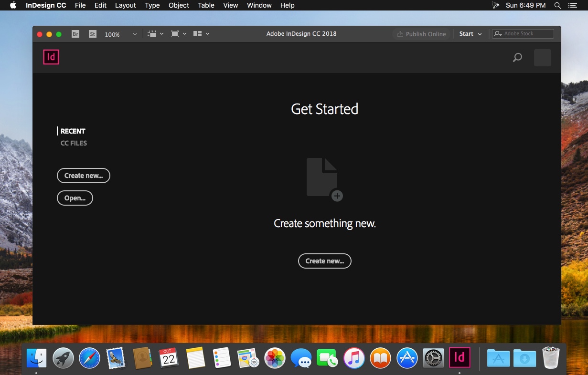This screenshot has width=588, height=375.
Task: Open the Applications folder in Dock
Action: pyautogui.click(x=498, y=358)
